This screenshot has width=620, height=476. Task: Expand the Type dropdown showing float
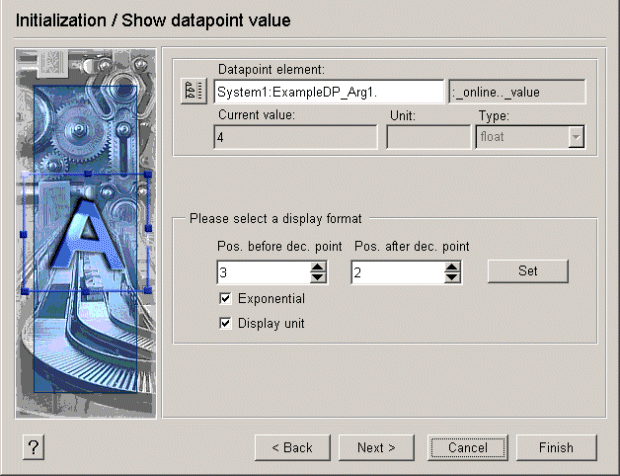click(x=575, y=138)
